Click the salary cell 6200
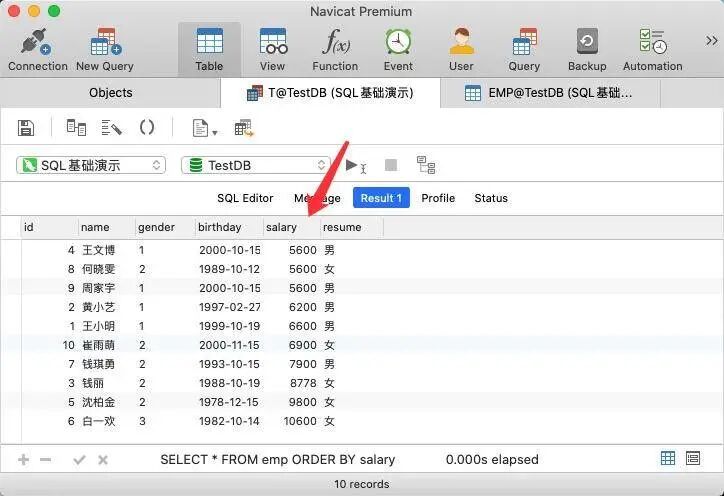724x496 pixels. pyautogui.click(x=303, y=307)
